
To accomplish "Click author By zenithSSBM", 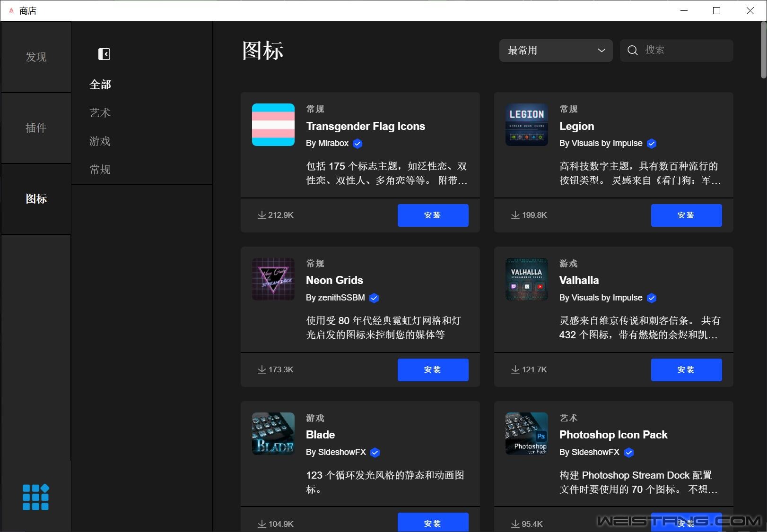I will [335, 298].
